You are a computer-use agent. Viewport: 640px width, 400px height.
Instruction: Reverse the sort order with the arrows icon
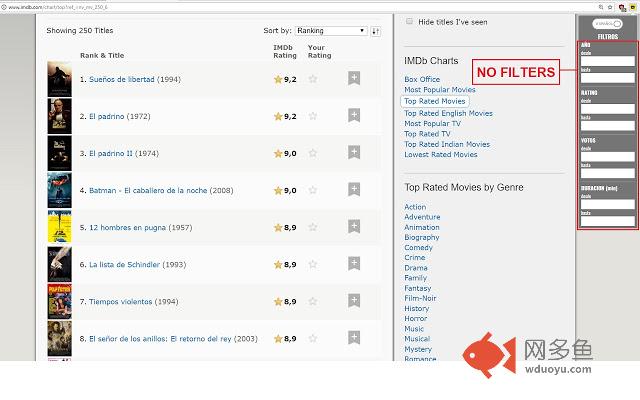point(376,31)
